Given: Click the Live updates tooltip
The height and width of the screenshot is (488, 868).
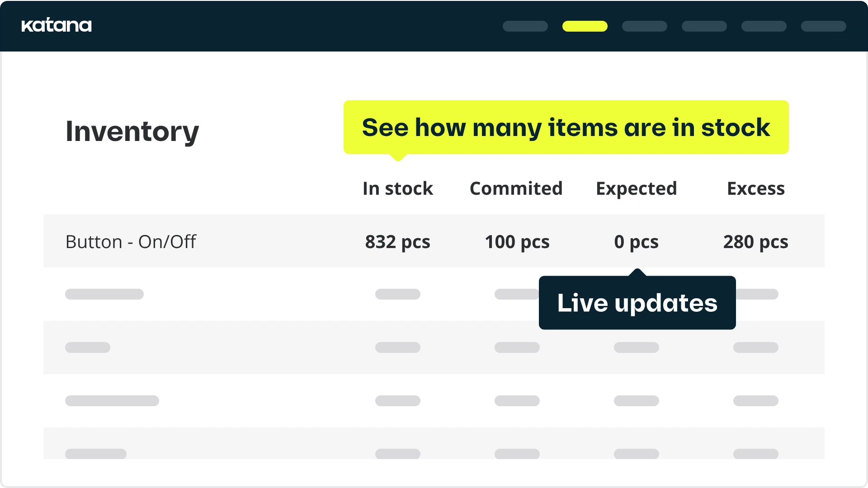Looking at the screenshot, I should pyautogui.click(x=637, y=302).
